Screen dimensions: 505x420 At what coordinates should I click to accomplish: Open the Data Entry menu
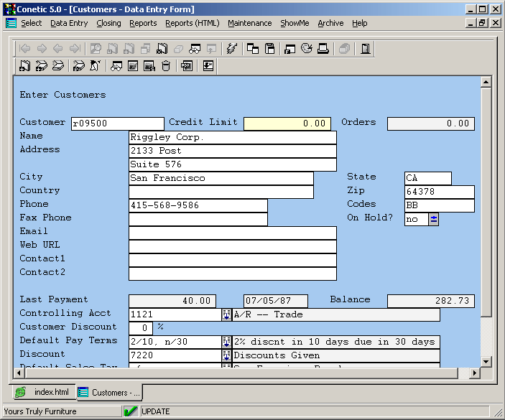click(69, 23)
